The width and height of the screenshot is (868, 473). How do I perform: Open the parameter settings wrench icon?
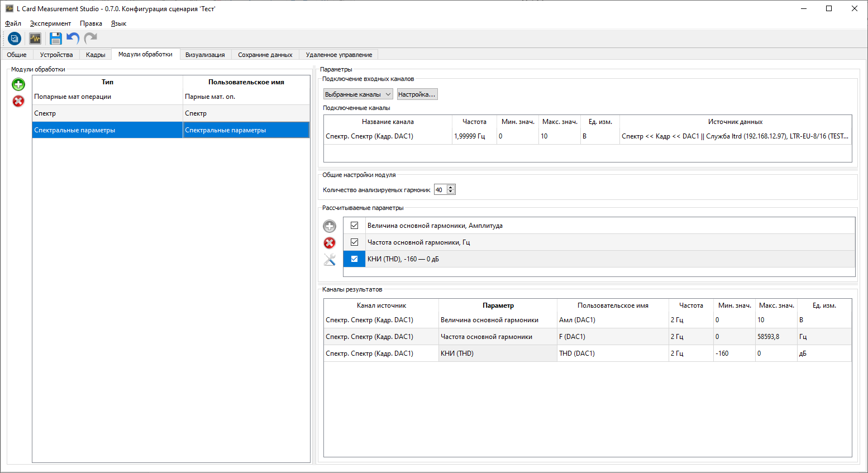click(330, 260)
